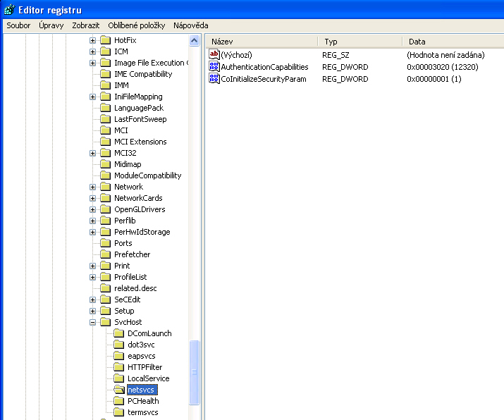Click the folder icon beside DComLaunch
Viewport: 504px width, 420px height.
(x=119, y=333)
